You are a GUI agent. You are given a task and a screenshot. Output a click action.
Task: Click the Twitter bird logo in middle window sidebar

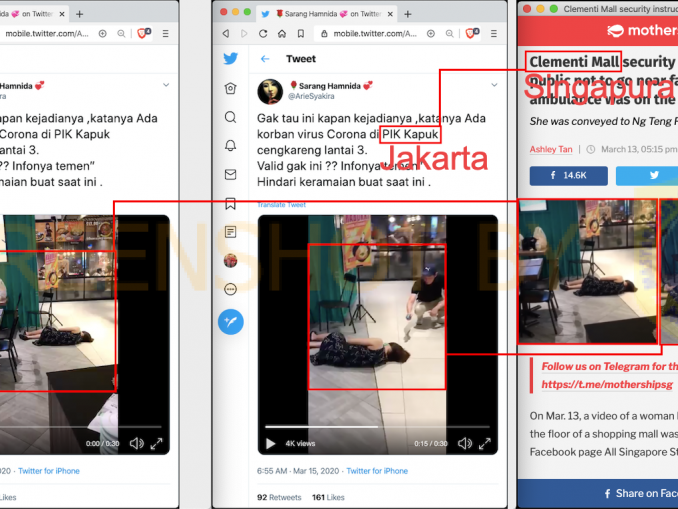pos(230,58)
